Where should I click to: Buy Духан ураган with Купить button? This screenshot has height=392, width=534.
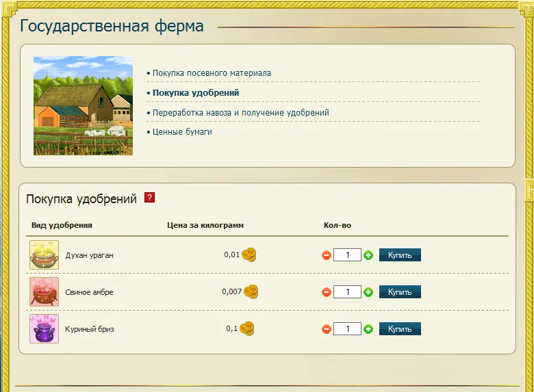[400, 255]
